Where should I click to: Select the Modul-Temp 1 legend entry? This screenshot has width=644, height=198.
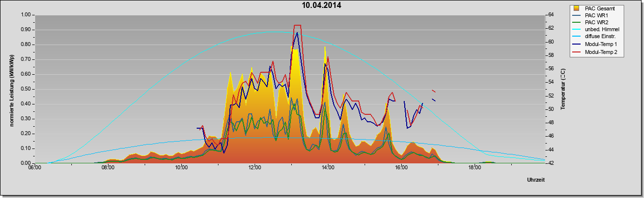tap(597, 45)
